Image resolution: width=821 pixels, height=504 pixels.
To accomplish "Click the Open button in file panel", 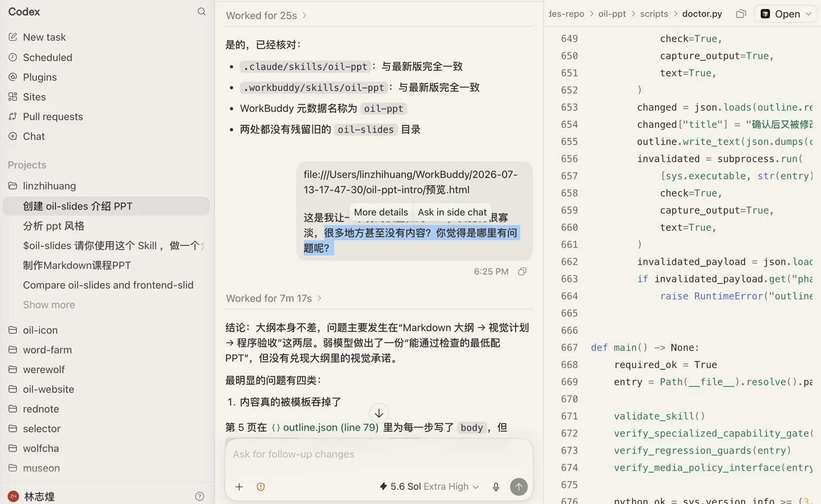I will click(780, 14).
